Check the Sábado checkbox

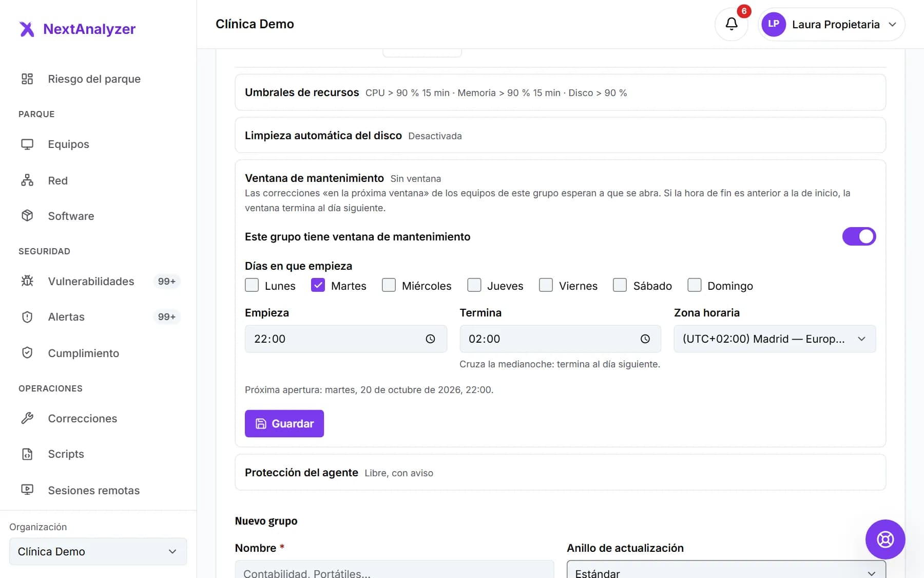pyautogui.click(x=620, y=285)
